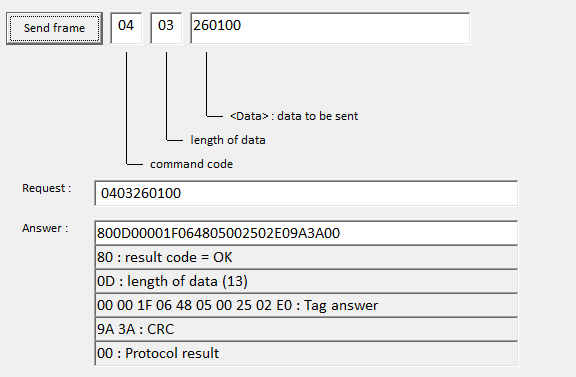Click blank space in the Protocol result row
The height and width of the screenshot is (377, 576).
click(x=367, y=353)
